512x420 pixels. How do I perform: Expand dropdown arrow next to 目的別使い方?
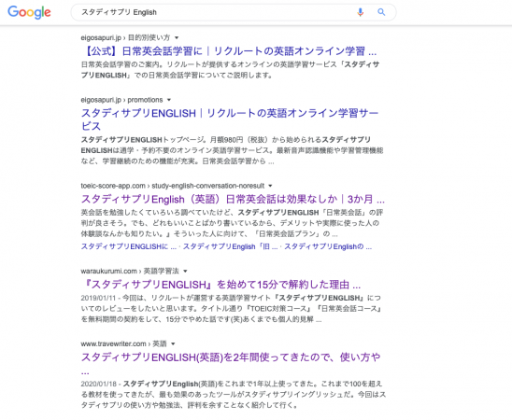177,38
